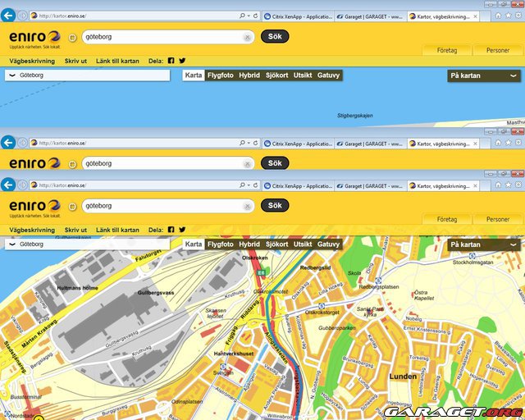Click the Twitter share icon above the street map
The image size is (525, 420).
(x=182, y=231)
